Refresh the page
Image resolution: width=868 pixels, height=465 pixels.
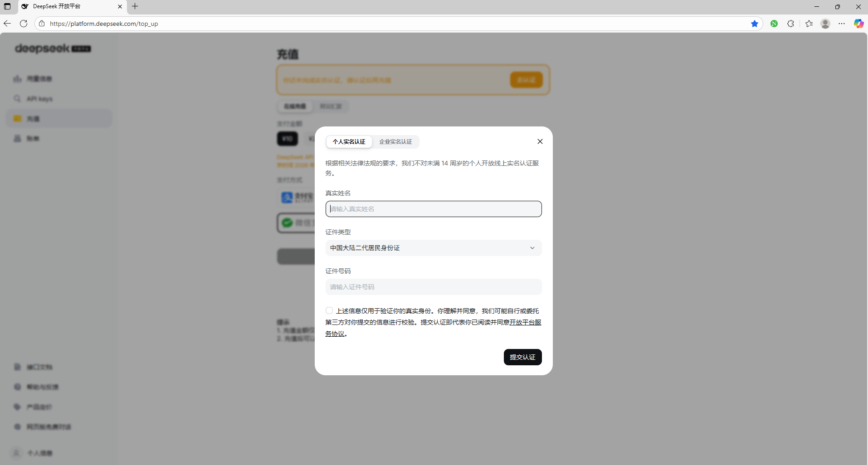(24, 24)
